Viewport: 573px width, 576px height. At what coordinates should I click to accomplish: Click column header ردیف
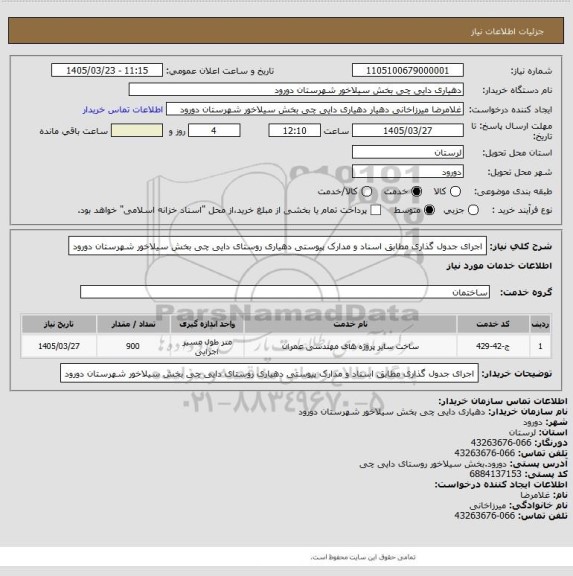point(540,324)
